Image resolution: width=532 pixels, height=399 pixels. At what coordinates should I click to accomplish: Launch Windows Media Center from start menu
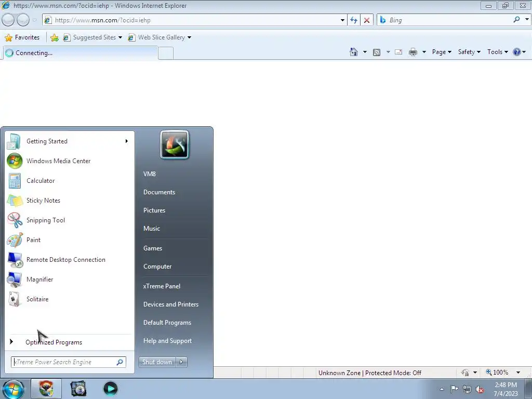click(70, 161)
